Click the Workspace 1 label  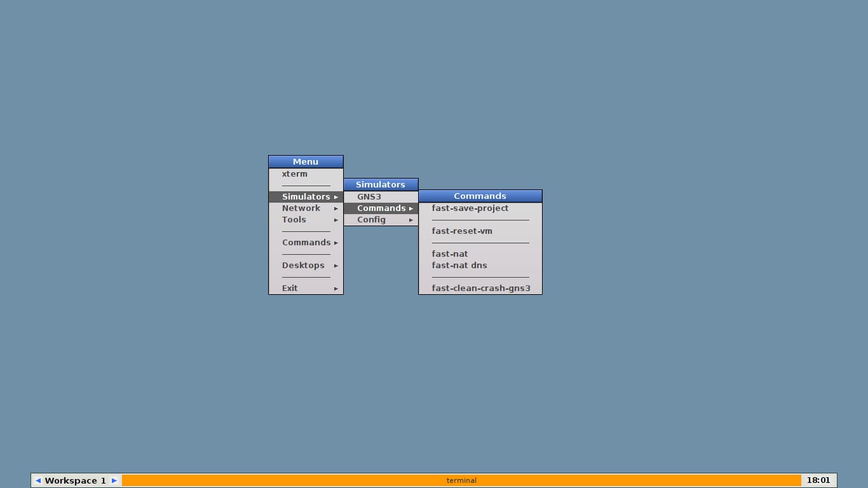coord(76,480)
